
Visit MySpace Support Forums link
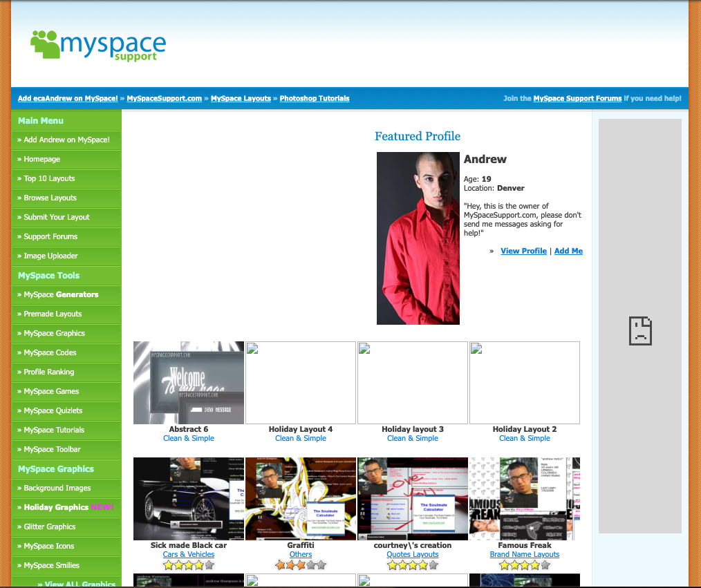pos(577,98)
